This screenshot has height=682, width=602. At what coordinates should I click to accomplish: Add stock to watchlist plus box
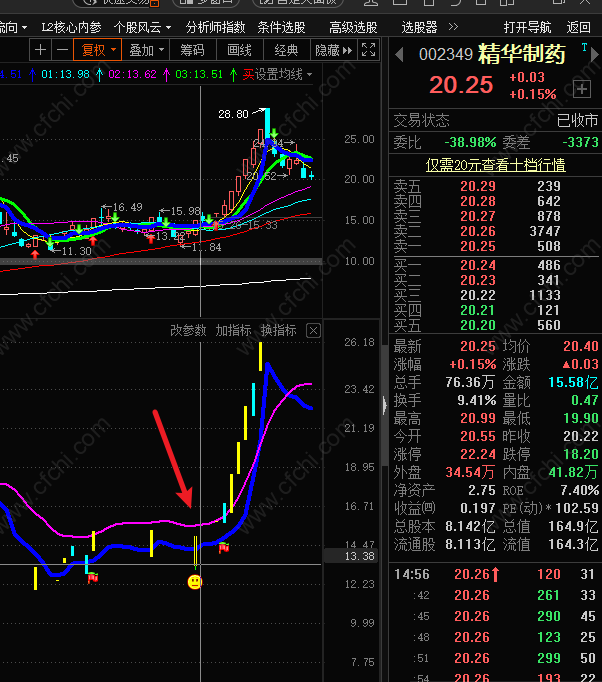pyautogui.click(x=582, y=89)
